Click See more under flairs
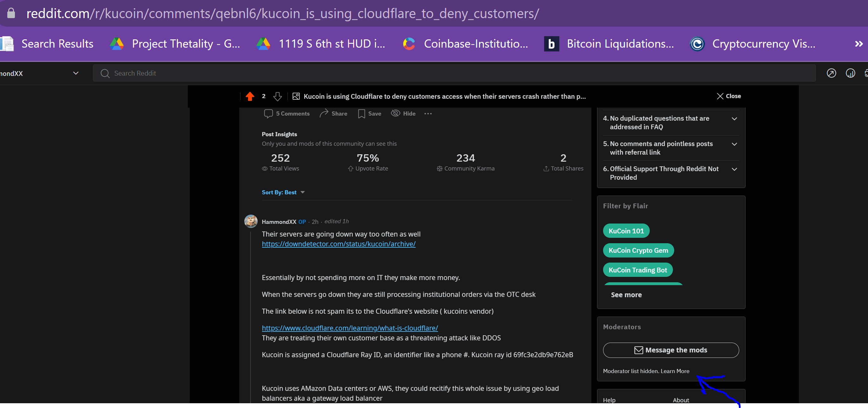Screen dimensions: 868x408 [626, 295]
